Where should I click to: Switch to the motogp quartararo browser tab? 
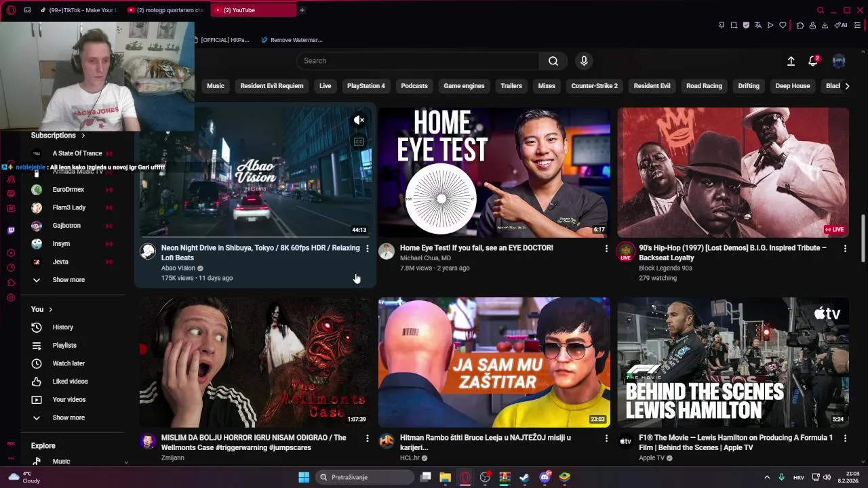[166, 10]
